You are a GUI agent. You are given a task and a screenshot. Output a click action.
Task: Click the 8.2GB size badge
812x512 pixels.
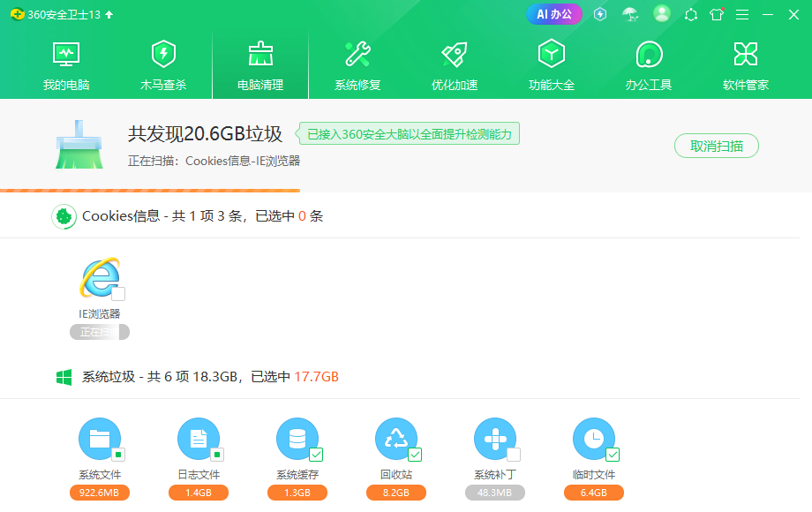[396, 493]
